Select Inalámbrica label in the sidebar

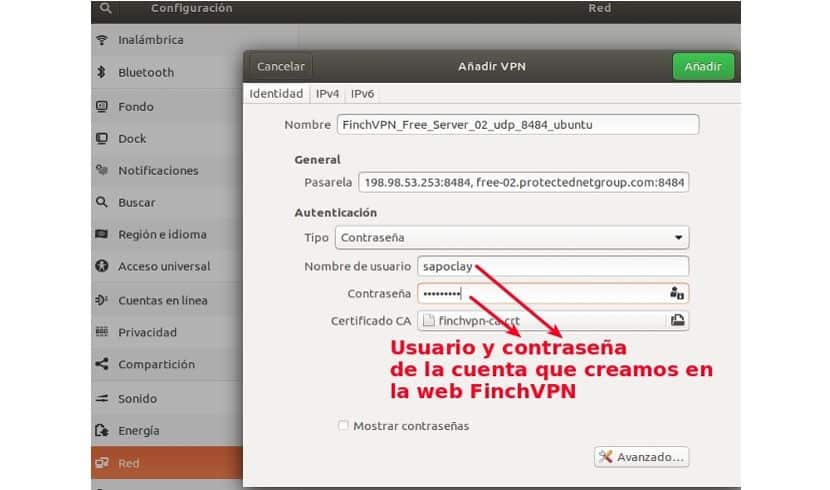pos(151,40)
